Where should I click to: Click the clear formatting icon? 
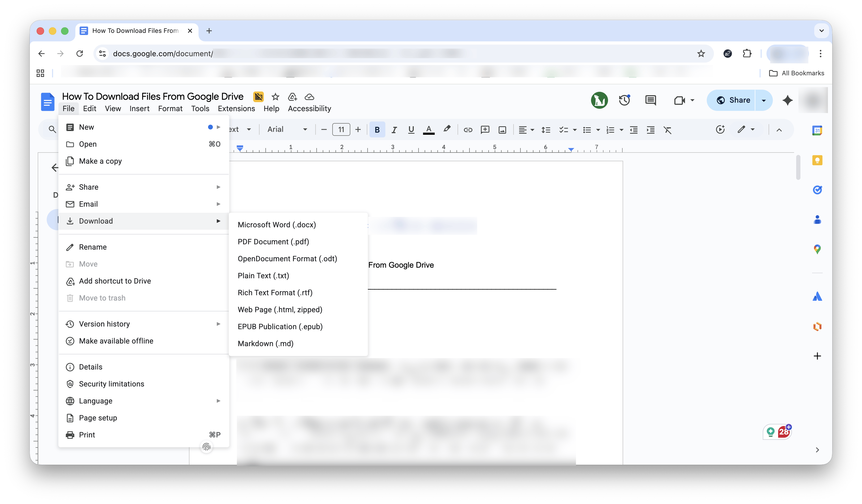(667, 130)
